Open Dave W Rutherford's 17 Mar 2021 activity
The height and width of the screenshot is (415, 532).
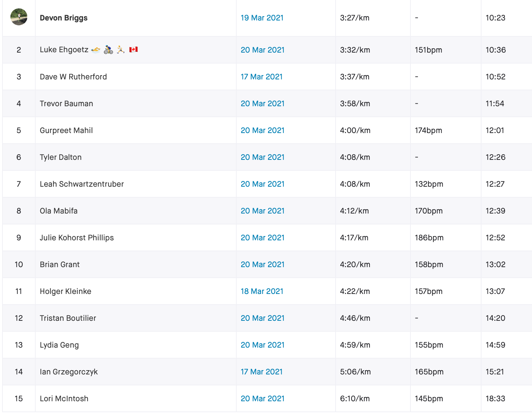tap(262, 77)
